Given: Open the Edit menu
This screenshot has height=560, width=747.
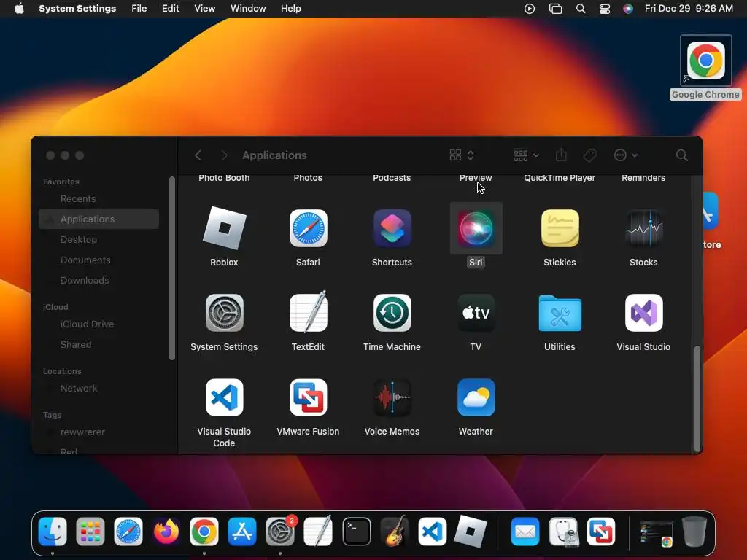Looking at the screenshot, I should [170, 9].
